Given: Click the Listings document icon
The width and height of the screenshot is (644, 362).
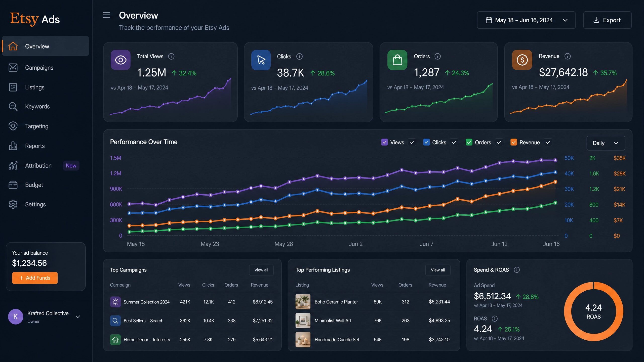Looking at the screenshot, I should (13, 87).
